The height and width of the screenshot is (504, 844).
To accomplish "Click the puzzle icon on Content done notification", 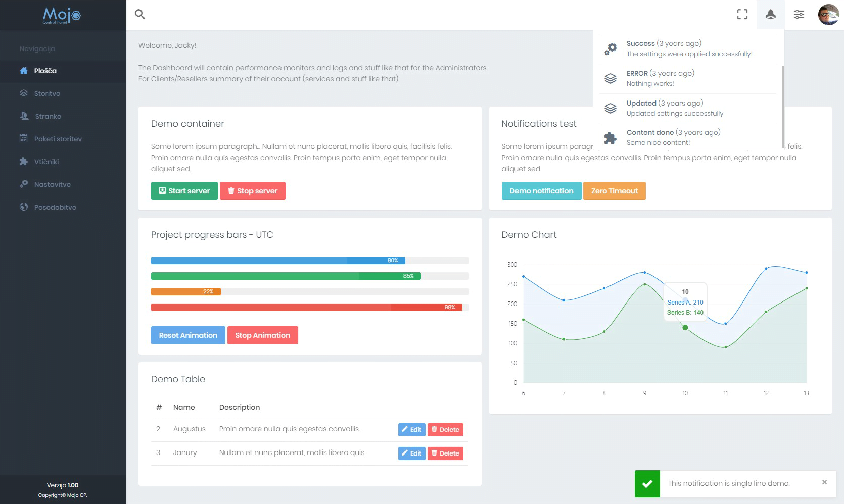I will point(611,137).
